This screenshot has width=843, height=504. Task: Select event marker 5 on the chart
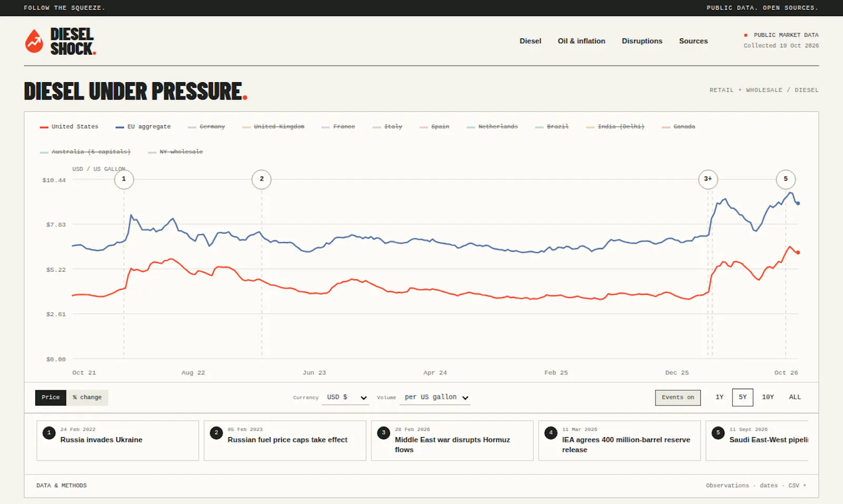(786, 179)
